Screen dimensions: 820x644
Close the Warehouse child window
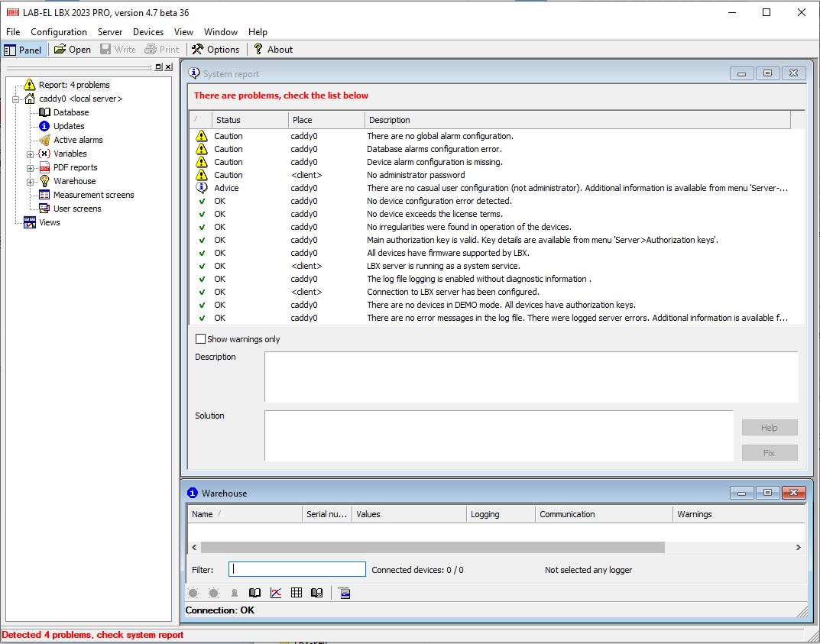coord(793,493)
